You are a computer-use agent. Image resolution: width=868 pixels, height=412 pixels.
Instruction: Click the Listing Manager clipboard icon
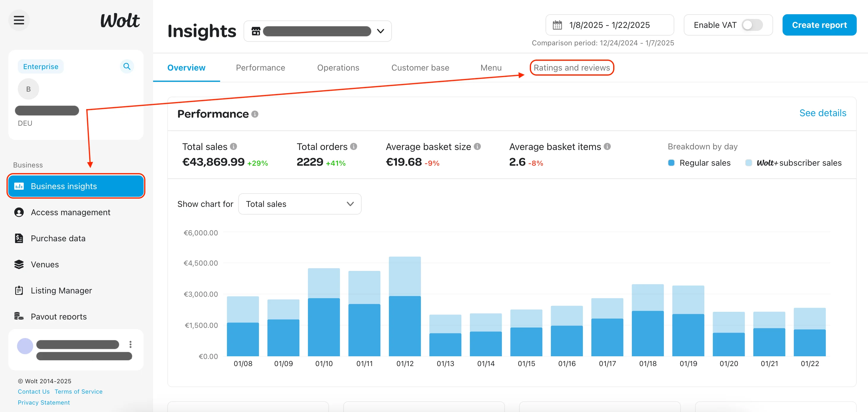pyautogui.click(x=19, y=290)
